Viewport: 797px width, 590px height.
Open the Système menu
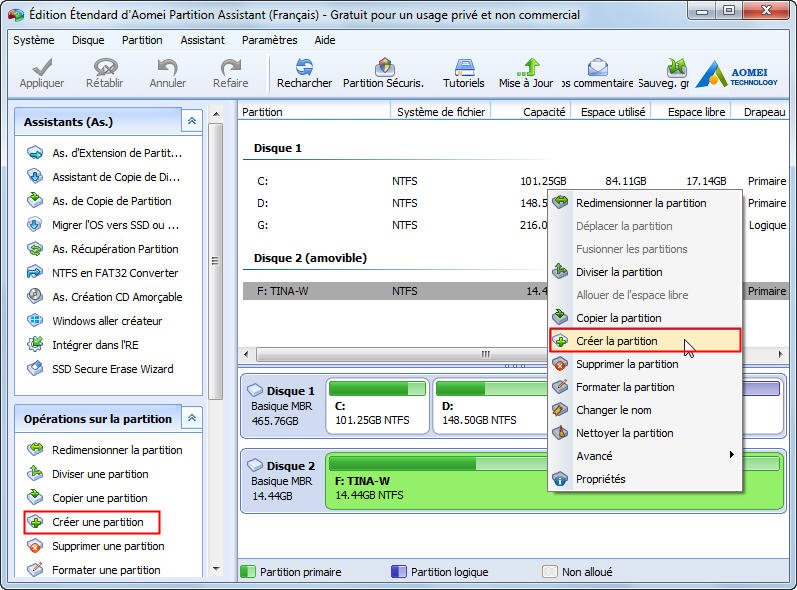[34, 40]
